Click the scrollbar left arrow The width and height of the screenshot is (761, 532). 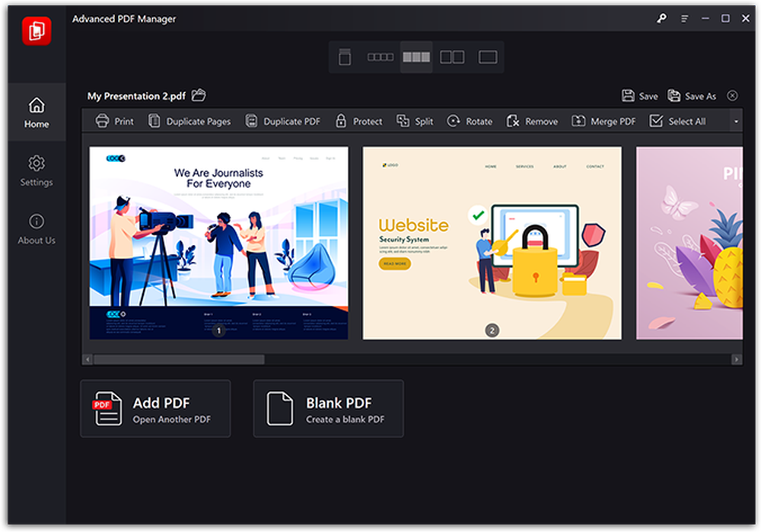[88, 360]
